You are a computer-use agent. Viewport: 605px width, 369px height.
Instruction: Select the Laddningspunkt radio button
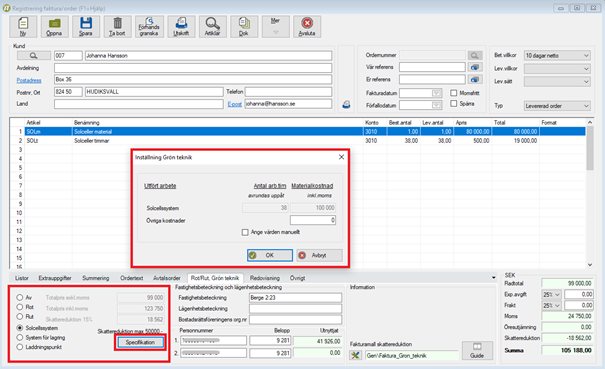pyautogui.click(x=20, y=347)
